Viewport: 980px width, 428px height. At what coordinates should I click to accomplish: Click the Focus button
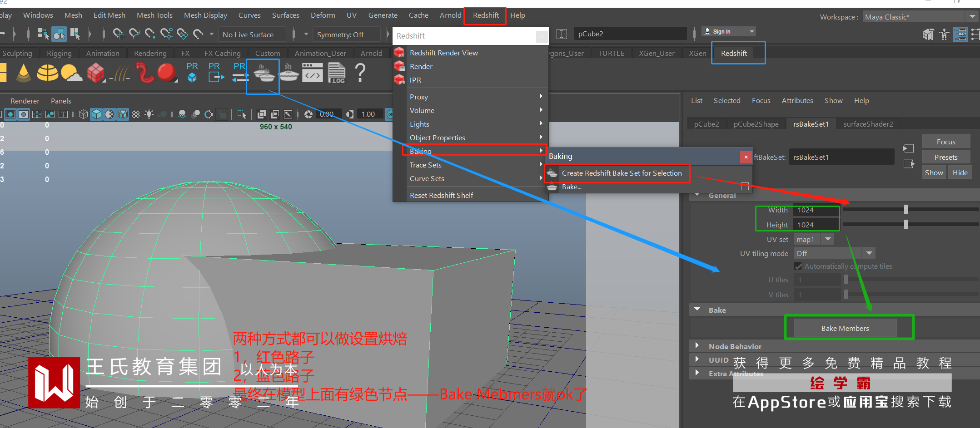946,142
